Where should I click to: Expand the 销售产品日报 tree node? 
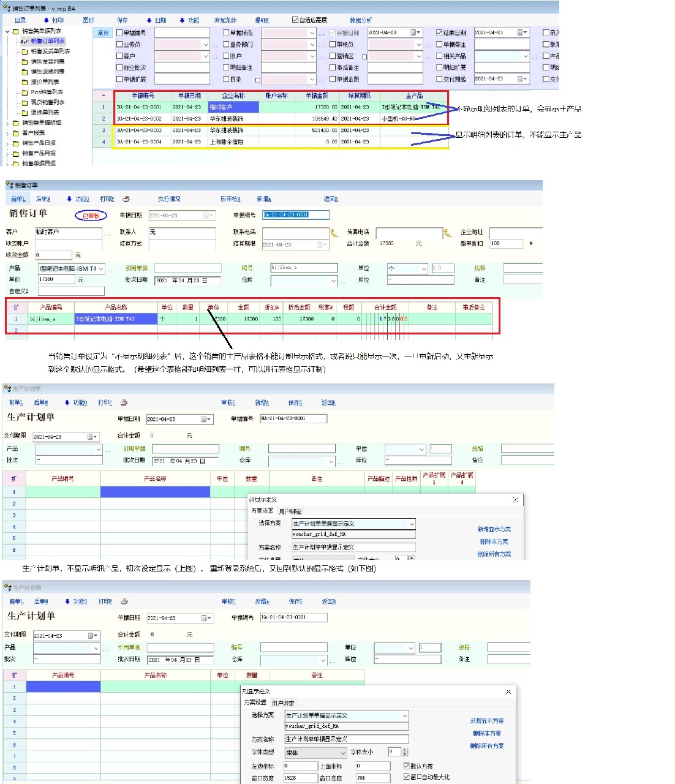point(8,143)
